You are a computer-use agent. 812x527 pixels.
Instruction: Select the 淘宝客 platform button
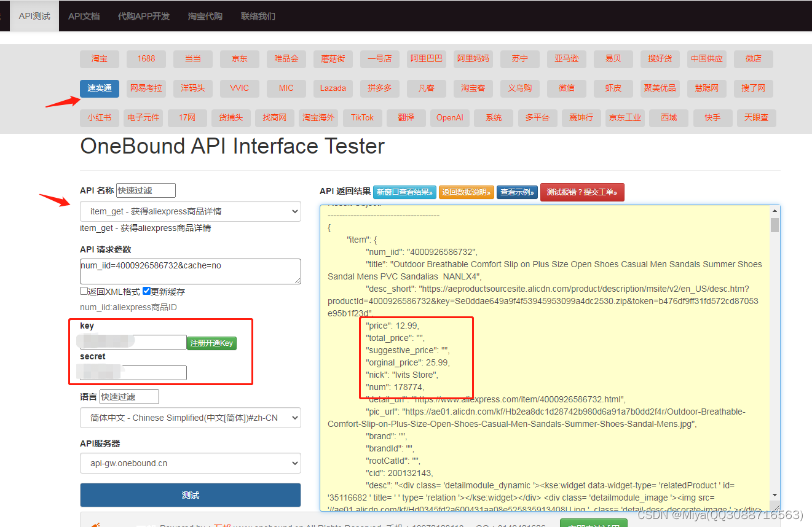[473, 88]
